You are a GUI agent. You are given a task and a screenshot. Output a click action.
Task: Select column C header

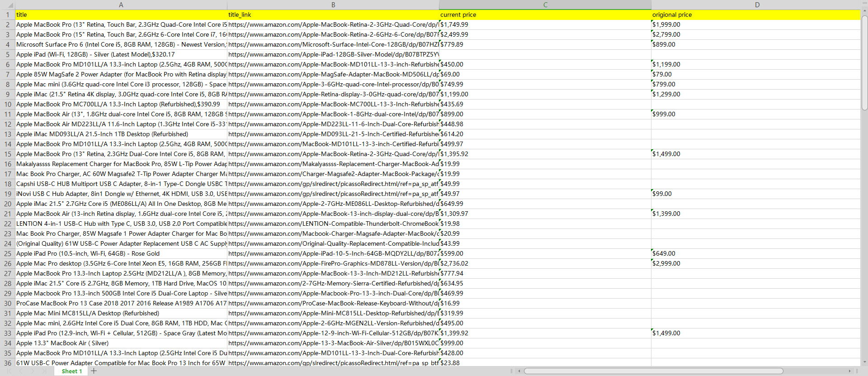(x=545, y=5)
